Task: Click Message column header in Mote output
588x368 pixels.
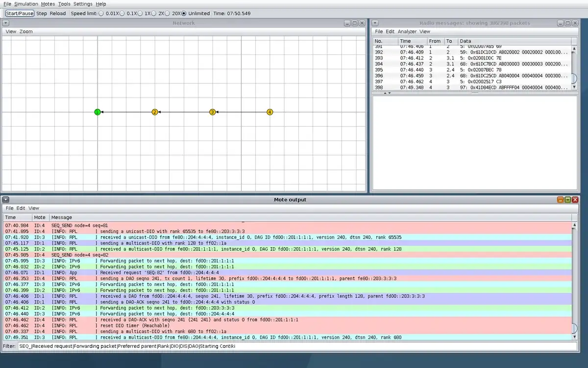Action: (x=310, y=217)
